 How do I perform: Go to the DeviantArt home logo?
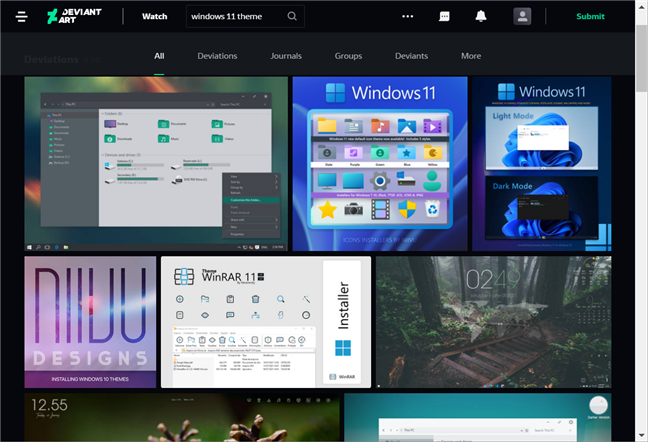pyautogui.click(x=74, y=16)
